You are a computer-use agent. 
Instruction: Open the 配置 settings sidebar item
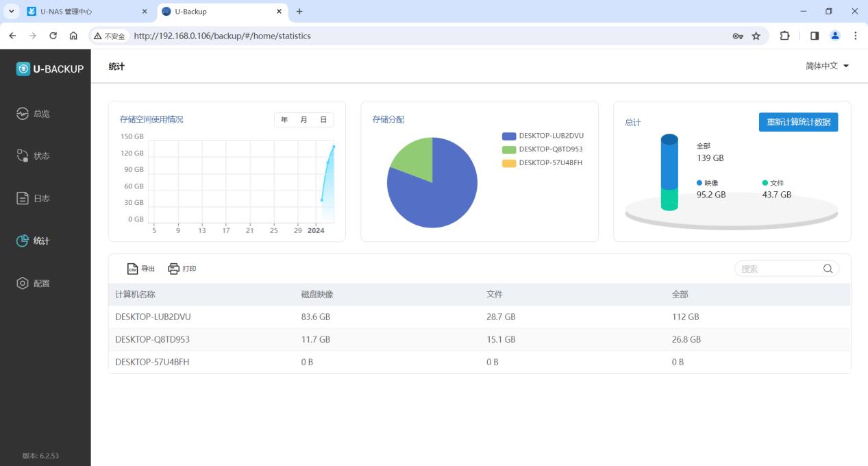tap(23, 284)
